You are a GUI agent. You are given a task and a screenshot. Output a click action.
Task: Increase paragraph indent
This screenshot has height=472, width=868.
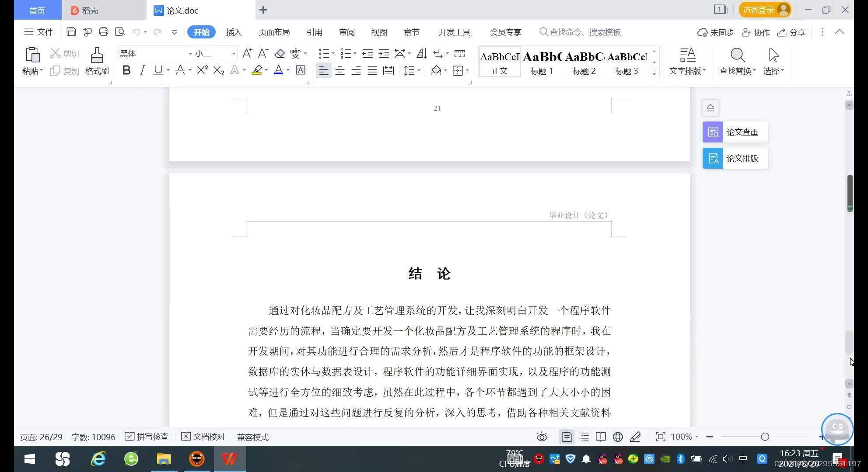[384, 53]
